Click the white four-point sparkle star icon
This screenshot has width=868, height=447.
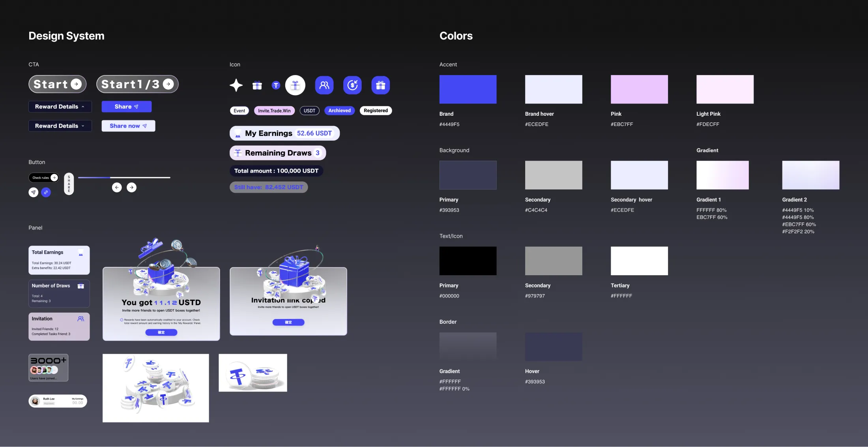pyautogui.click(x=236, y=85)
